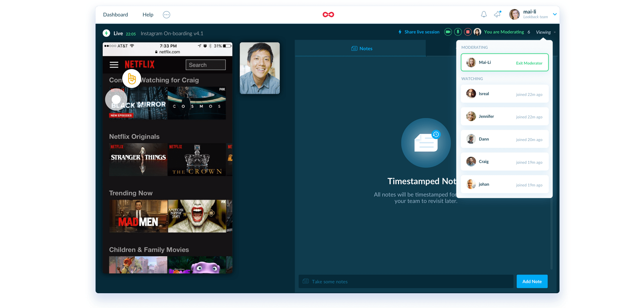Expand the mai-li account dropdown chevron

click(555, 14)
